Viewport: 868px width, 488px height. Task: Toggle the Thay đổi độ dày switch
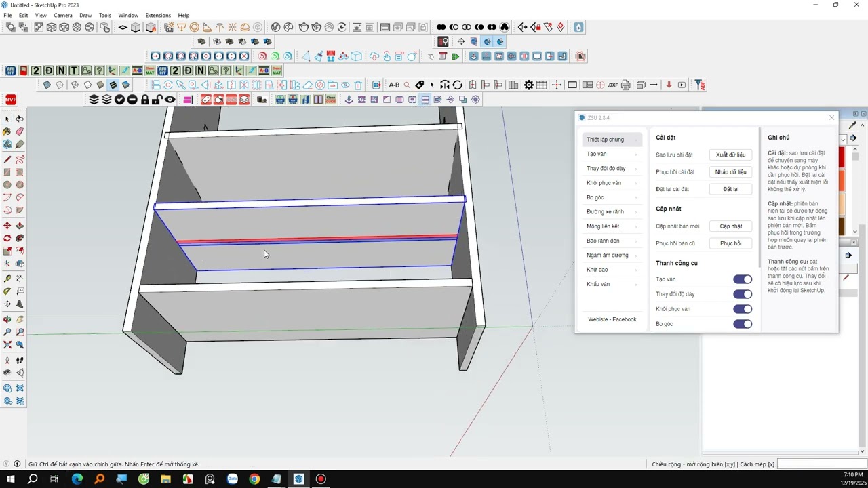click(743, 294)
